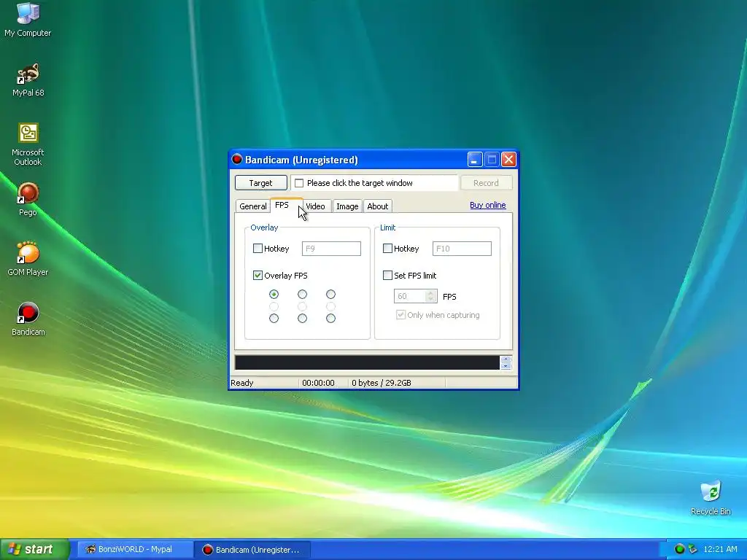
Task: Enable the Limit Hotkey checkbox
Action: 388,248
